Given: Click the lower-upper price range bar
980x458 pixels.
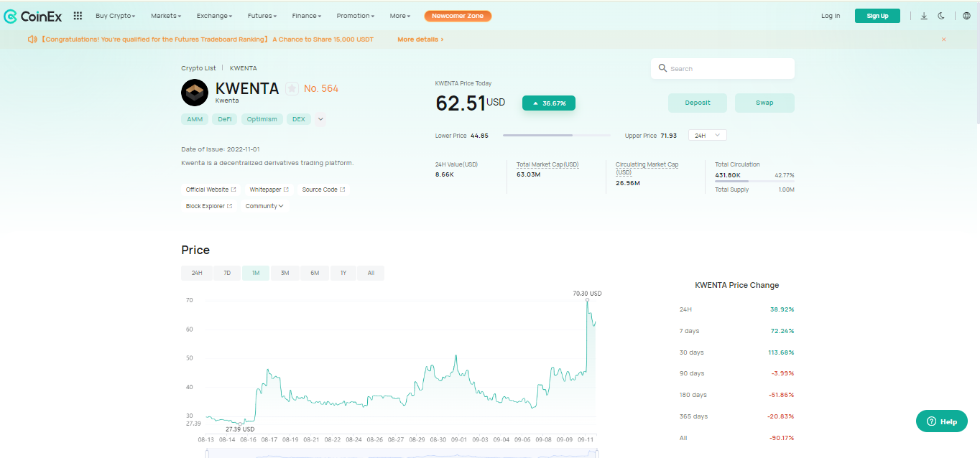Looking at the screenshot, I should coord(556,135).
